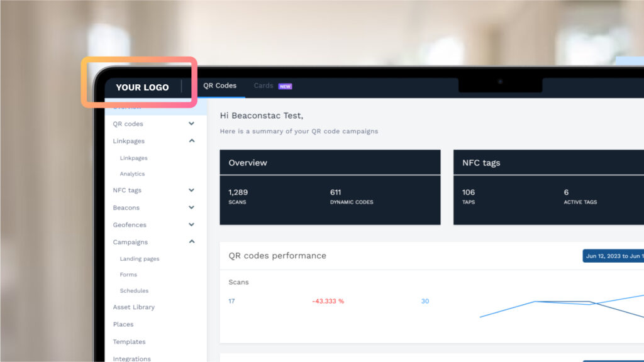The image size is (644, 362).
Task: Select Landing pages under Campaigns
Action: [x=140, y=258]
